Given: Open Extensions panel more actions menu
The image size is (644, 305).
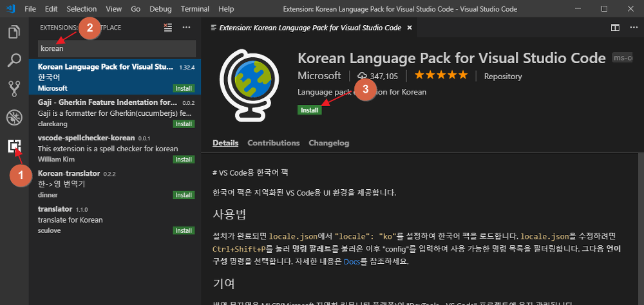Looking at the screenshot, I should 187,28.
